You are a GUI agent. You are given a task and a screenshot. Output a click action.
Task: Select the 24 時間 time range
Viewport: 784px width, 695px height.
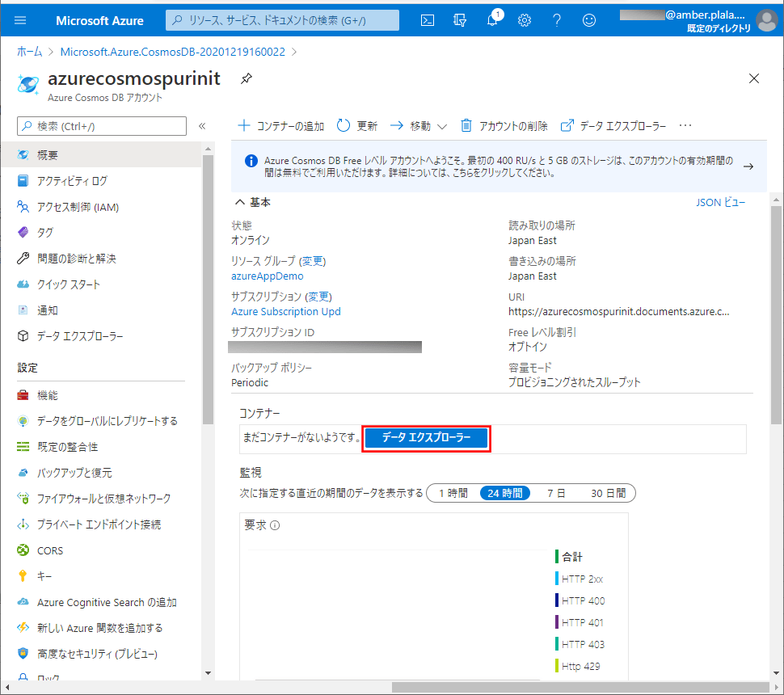pos(504,494)
